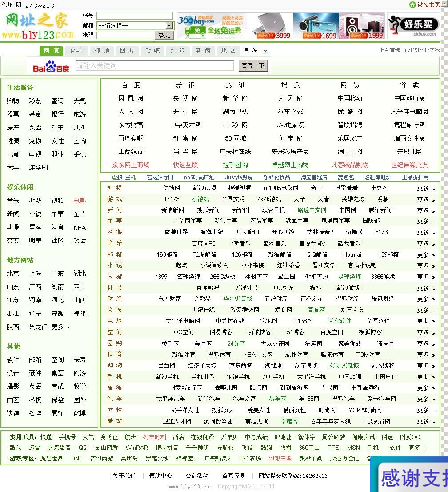Open the 工商银行 link
Image resolution: width=448 pixels, height=492 pixels.
pyautogui.click(x=131, y=152)
